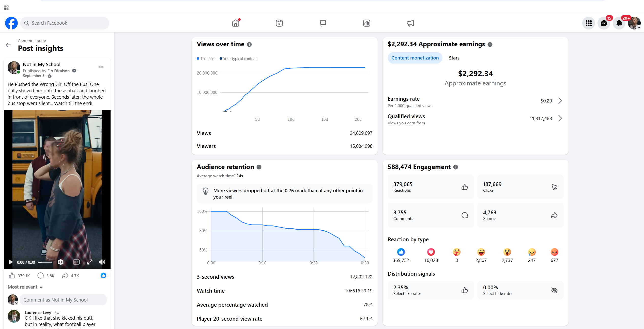Go to the Home feed icon
This screenshot has width=644, height=329.
(236, 23)
